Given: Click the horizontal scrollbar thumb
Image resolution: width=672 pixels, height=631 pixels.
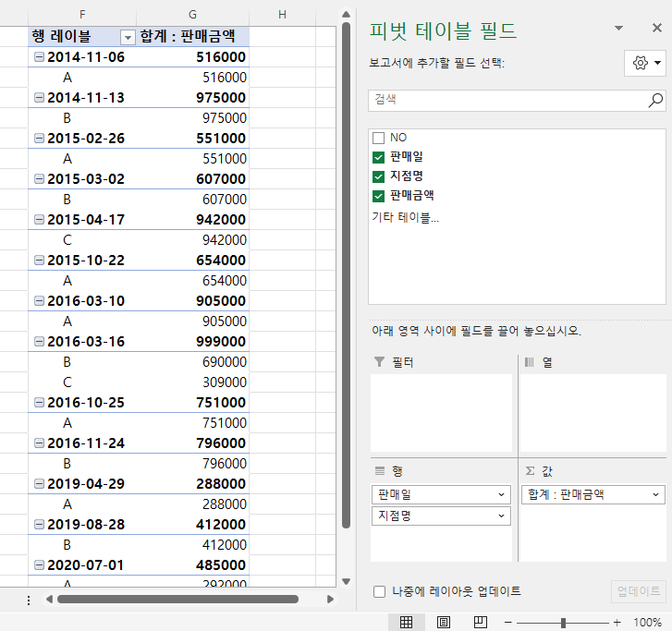Looking at the screenshot, I should 177,599.
